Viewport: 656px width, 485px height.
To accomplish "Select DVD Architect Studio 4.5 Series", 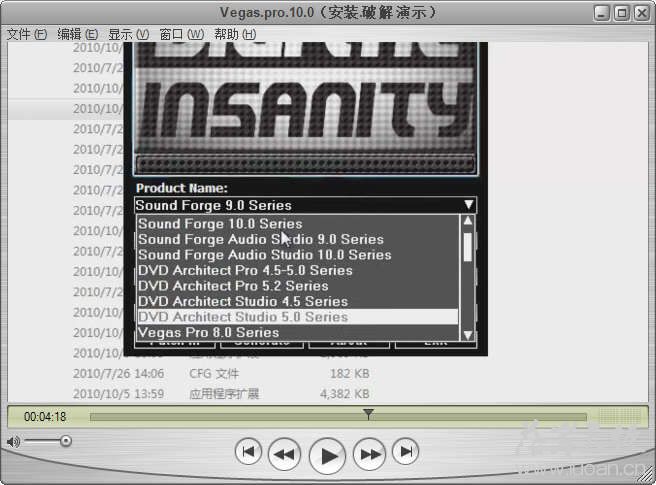I will (x=297, y=301).
